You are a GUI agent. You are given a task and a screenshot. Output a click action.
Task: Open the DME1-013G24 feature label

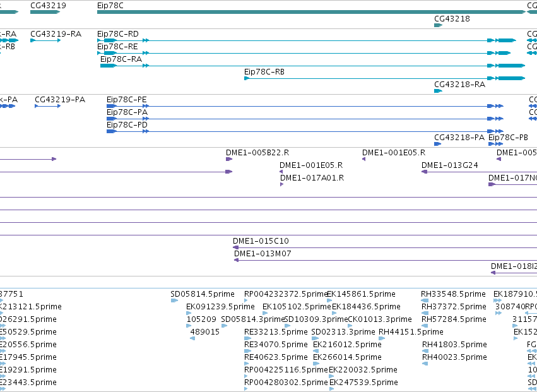pyautogui.click(x=450, y=165)
